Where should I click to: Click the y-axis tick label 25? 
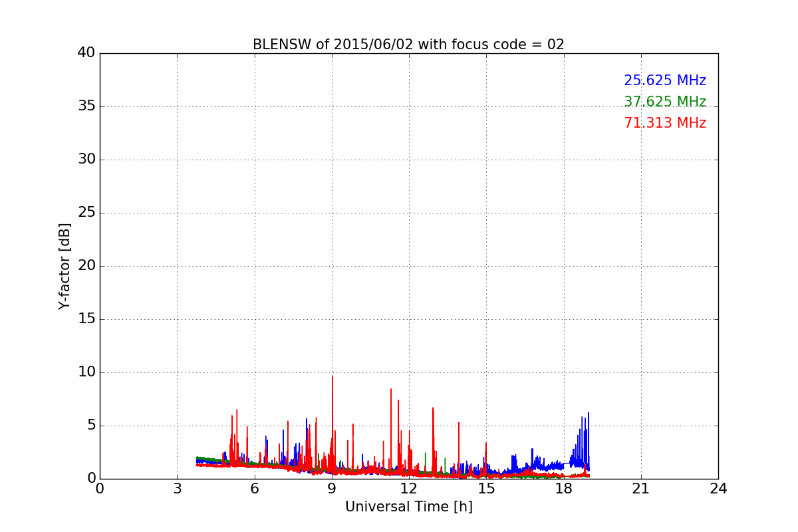[86, 213]
